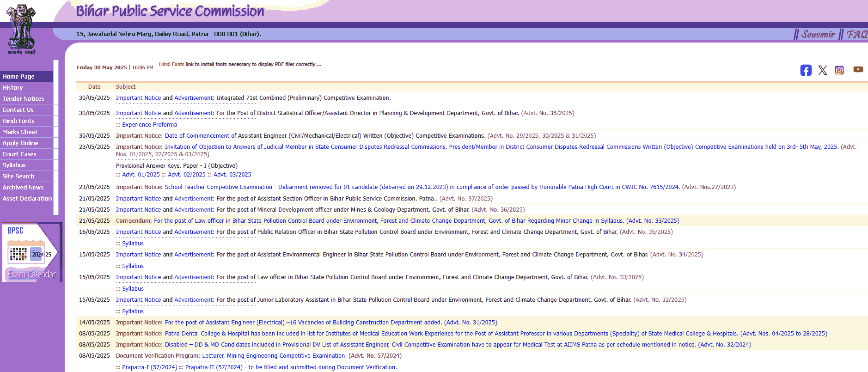Click the Hindi Fonts install link at top
This screenshot has height=372, width=868.
point(171,64)
